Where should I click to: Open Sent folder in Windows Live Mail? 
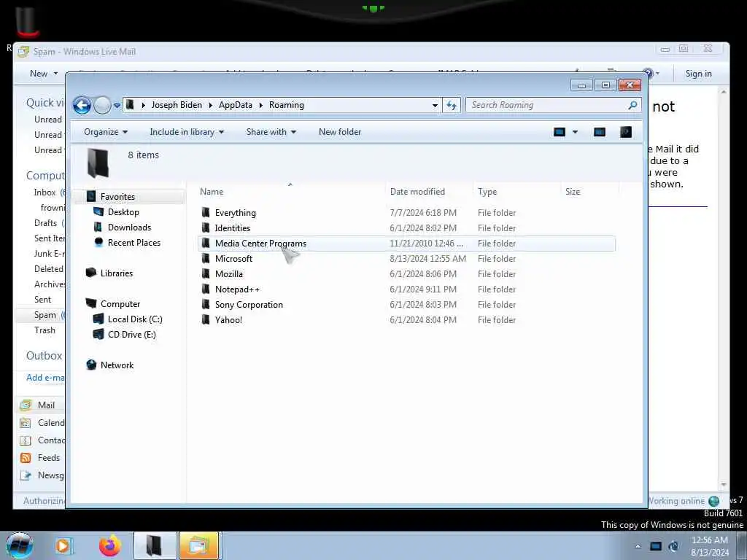click(x=42, y=300)
